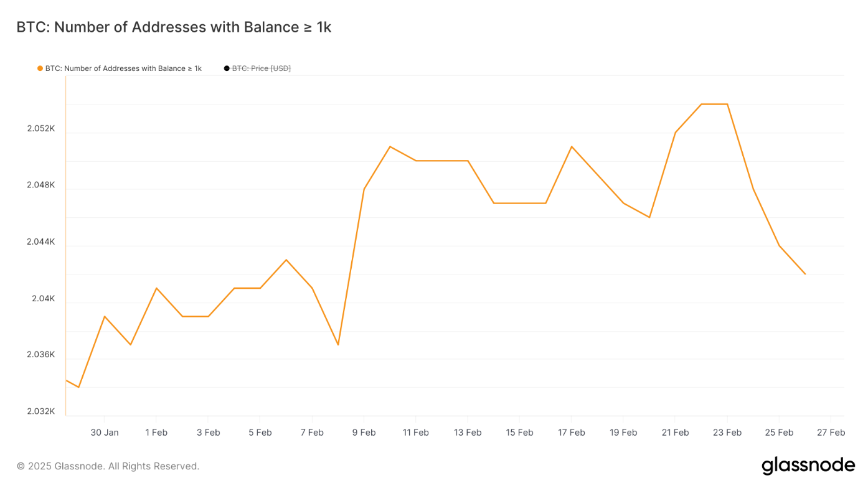Click the 17 Feb date label
The width and height of the screenshot is (868, 483).
(x=571, y=433)
